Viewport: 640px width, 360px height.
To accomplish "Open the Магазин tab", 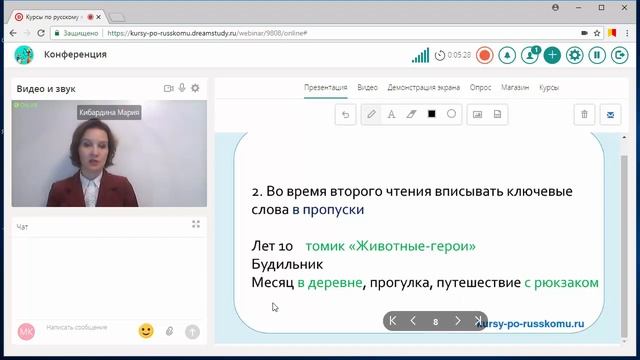I will point(515,87).
